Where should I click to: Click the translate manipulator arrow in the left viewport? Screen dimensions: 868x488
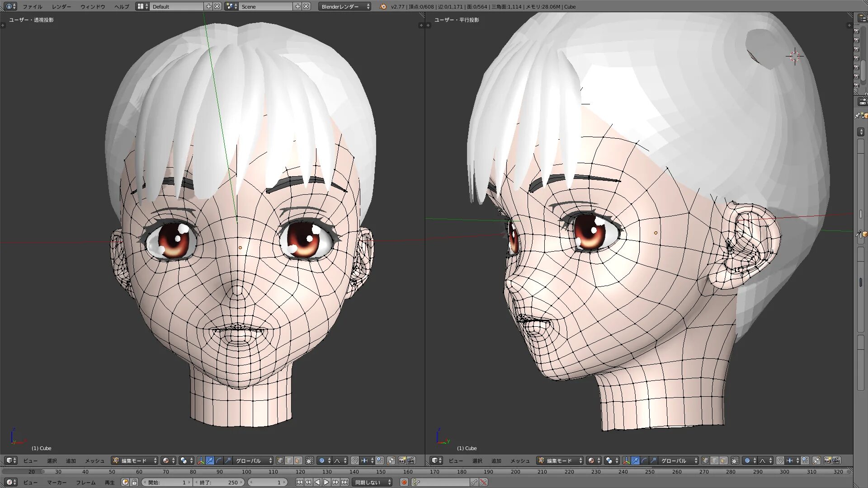pos(210,460)
